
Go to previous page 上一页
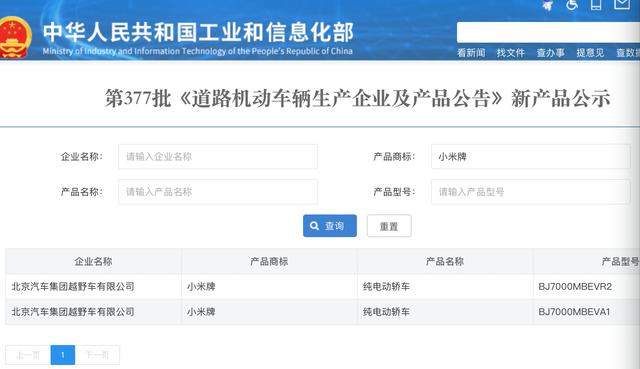[x=28, y=355]
